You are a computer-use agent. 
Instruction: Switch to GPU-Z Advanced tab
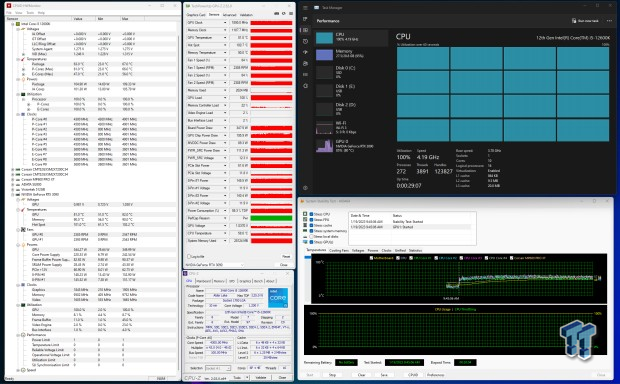pos(229,15)
